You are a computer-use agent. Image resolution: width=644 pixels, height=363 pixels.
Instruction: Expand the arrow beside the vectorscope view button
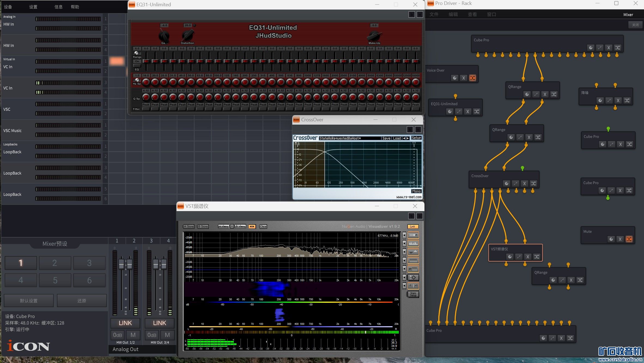click(x=404, y=277)
